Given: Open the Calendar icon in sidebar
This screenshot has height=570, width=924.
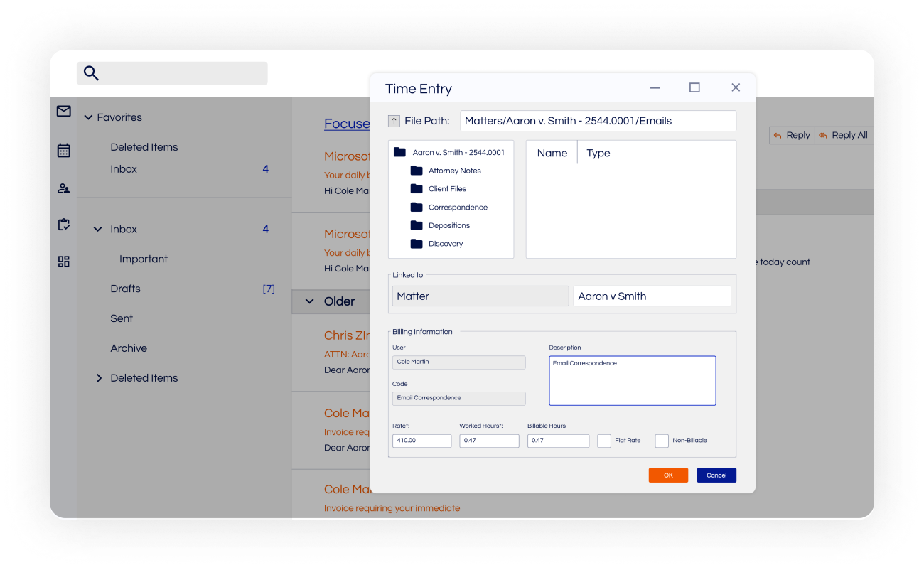Looking at the screenshot, I should point(63,151).
